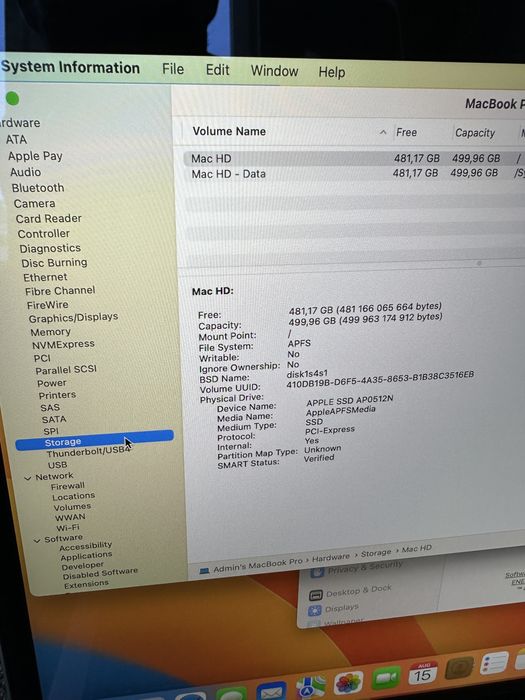Select SAS in the sidebar
The height and width of the screenshot is (700, 525).
pyautogui.click(x=50, y=408)
